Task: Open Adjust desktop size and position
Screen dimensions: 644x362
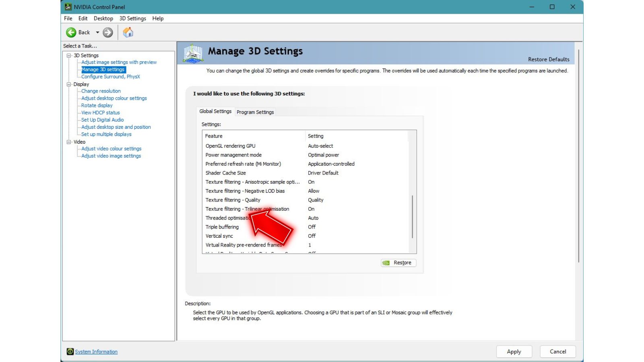Action: tap(116, 128)
